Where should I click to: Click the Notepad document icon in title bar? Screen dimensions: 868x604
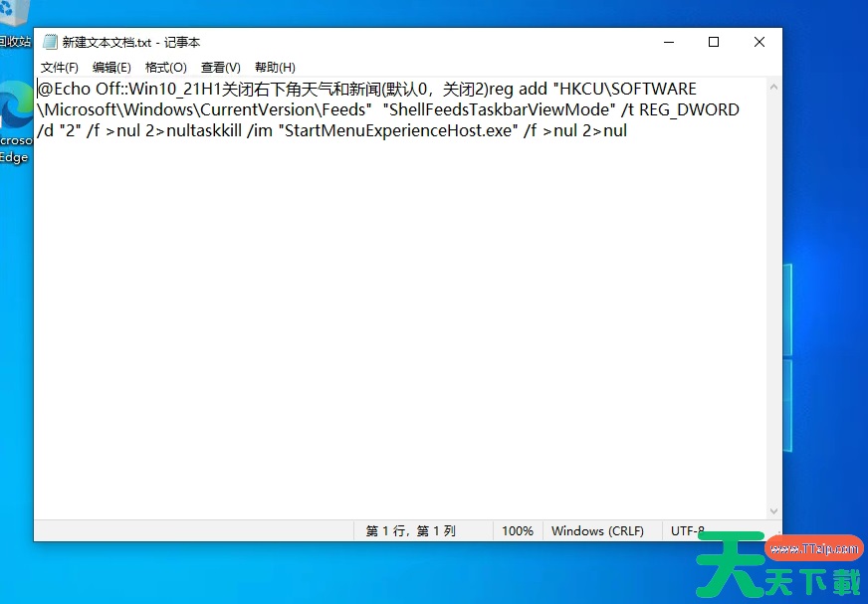pyautogui.click(x=50, y=42)
